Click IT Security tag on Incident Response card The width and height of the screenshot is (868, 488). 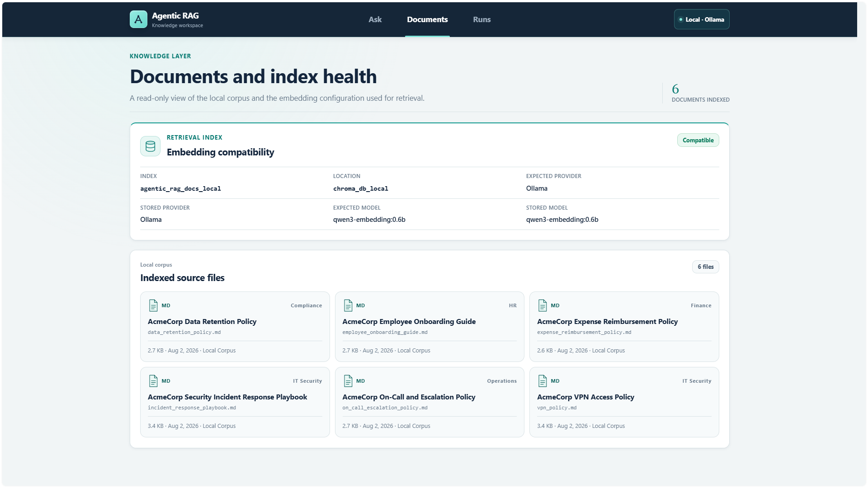307,381
